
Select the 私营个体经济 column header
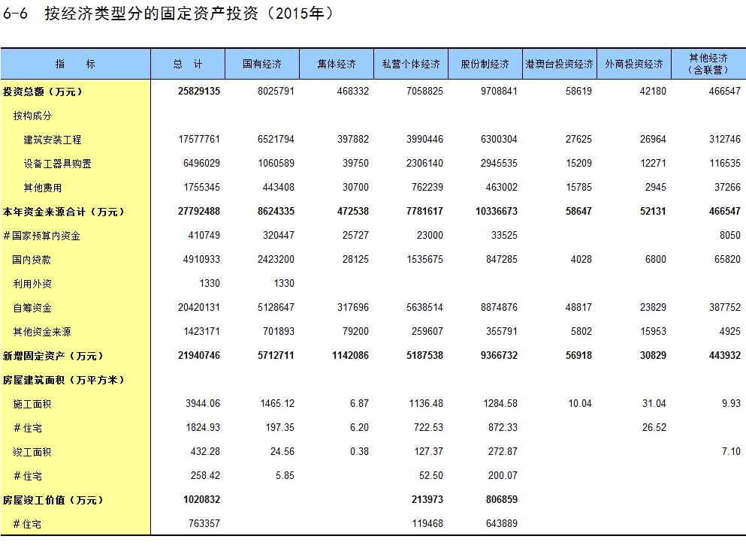[410, 65]
